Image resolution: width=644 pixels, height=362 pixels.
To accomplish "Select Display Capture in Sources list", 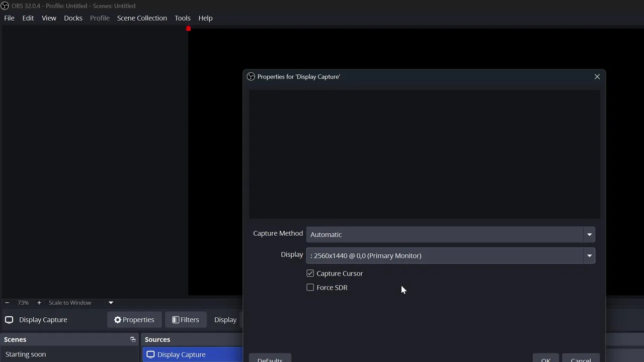I will (x=192, y=354).
